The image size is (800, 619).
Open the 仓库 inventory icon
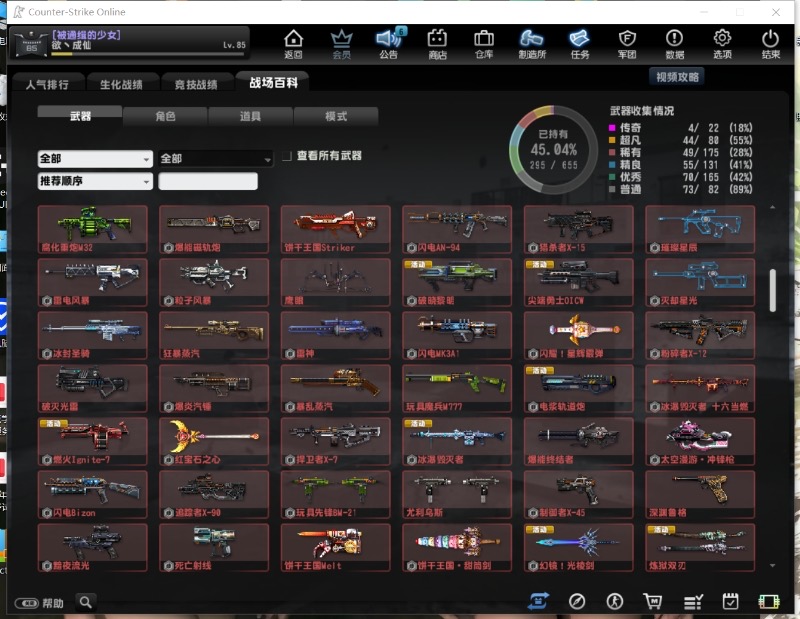[x=484, y=44]
